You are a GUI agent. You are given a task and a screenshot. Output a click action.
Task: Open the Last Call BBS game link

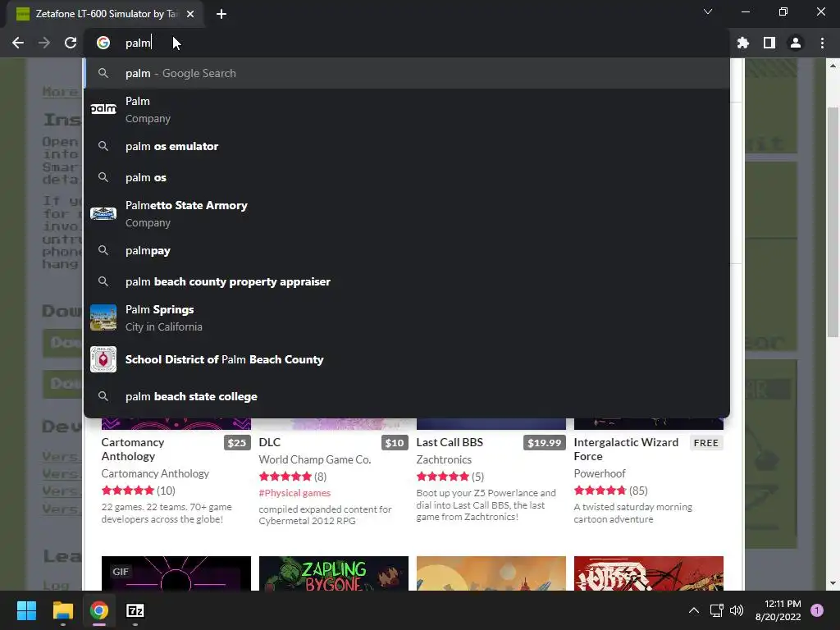click(450, 442)
